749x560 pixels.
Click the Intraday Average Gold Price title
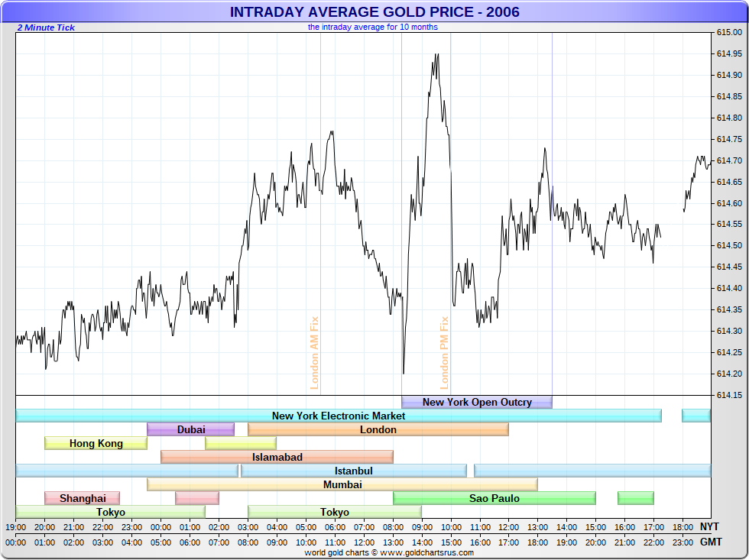pyautogui.click(x=374, y=11)
